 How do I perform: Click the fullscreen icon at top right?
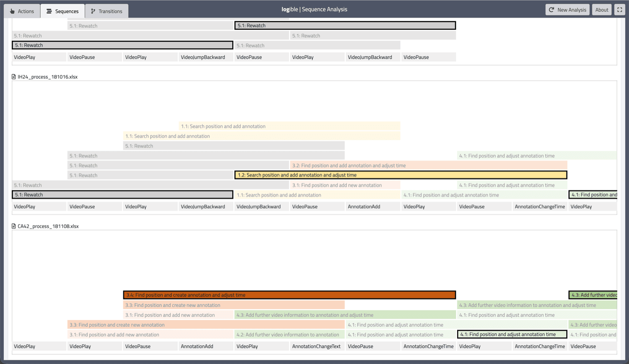coord(619,9)
